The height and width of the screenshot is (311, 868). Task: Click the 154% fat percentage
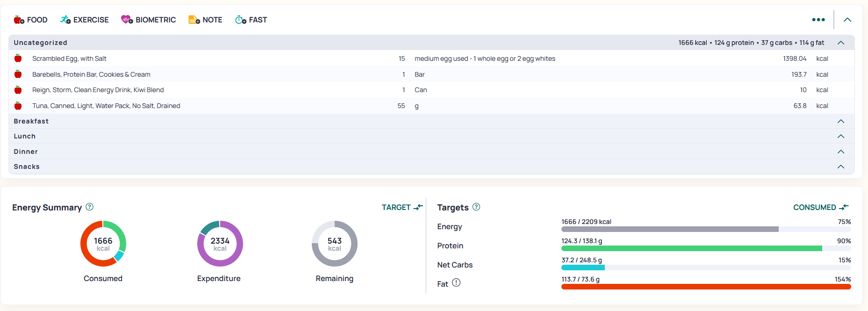(843, 279)
